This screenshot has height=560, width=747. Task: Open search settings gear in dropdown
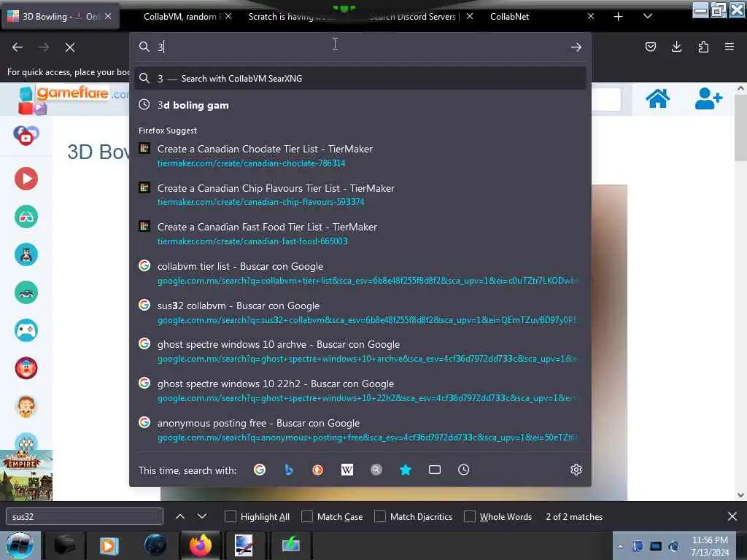576,470
